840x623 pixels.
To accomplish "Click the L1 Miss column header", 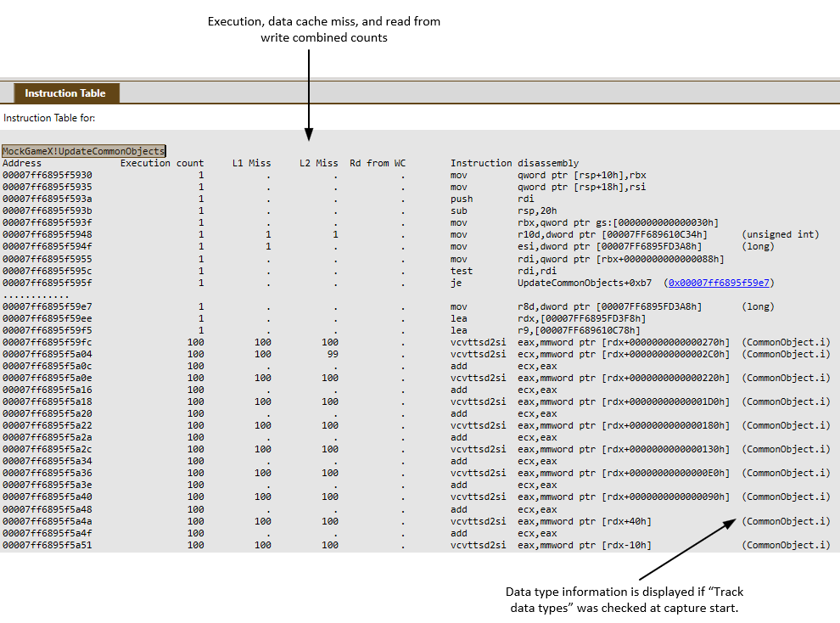I will [x=251, y=163].
